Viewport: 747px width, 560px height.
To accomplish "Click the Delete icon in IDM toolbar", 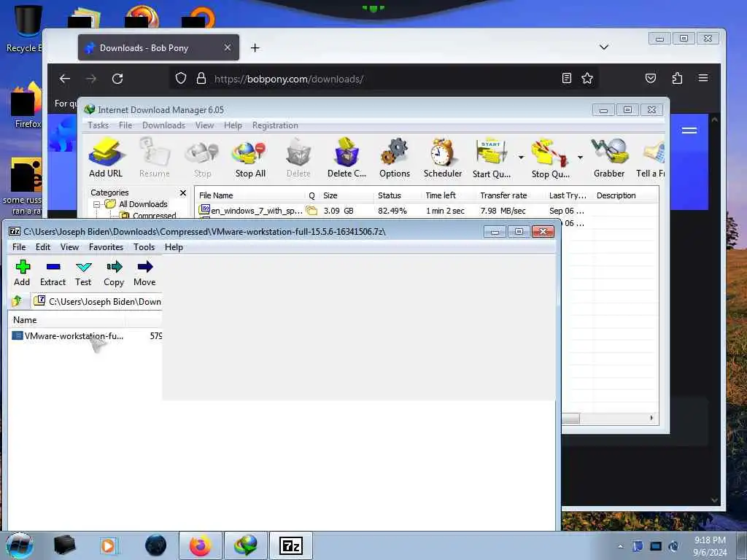I will click(298, 158).
